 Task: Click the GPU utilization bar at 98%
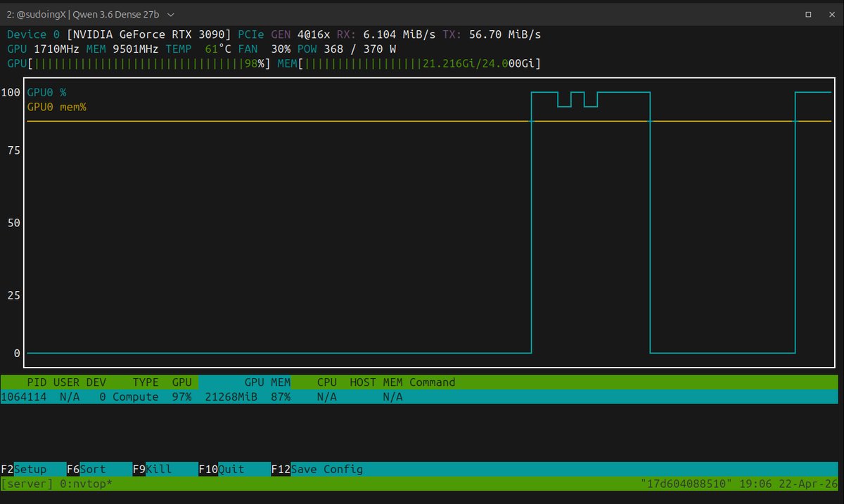click(x=139, y=63)
